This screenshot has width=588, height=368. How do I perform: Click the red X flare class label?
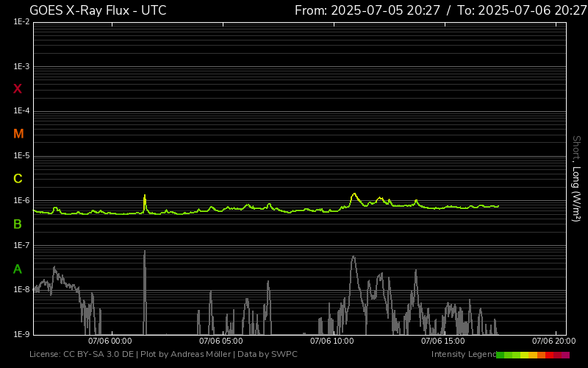point(18,89)
